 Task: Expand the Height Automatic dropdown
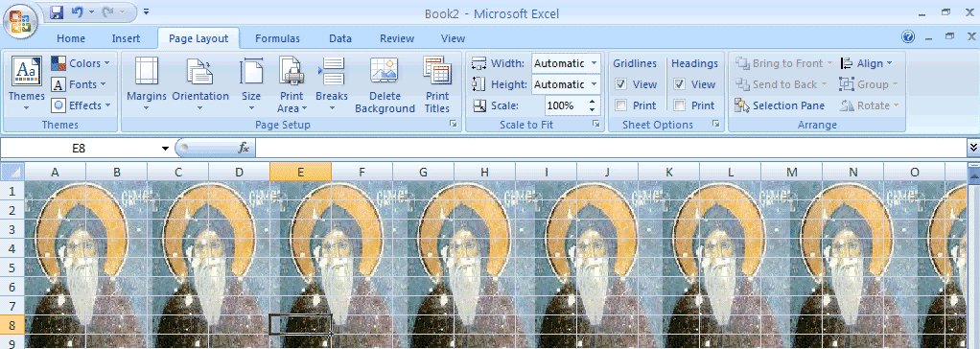594,84
